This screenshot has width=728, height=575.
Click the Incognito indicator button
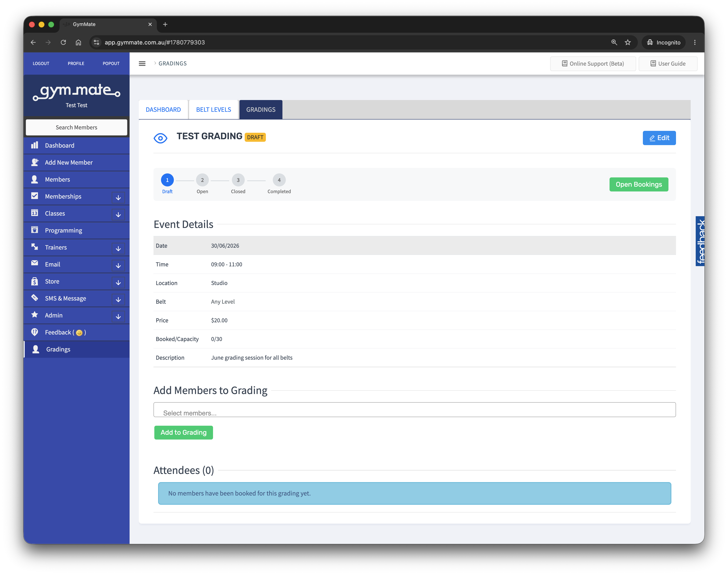(663, 42)
